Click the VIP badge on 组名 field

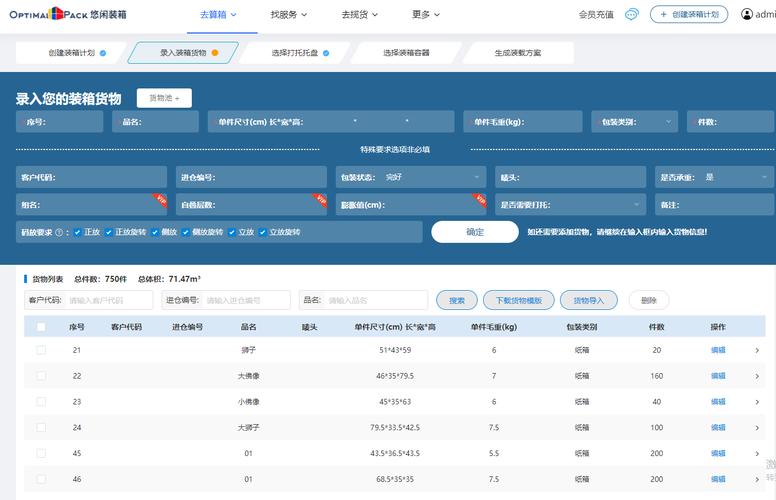coord(158,198)
